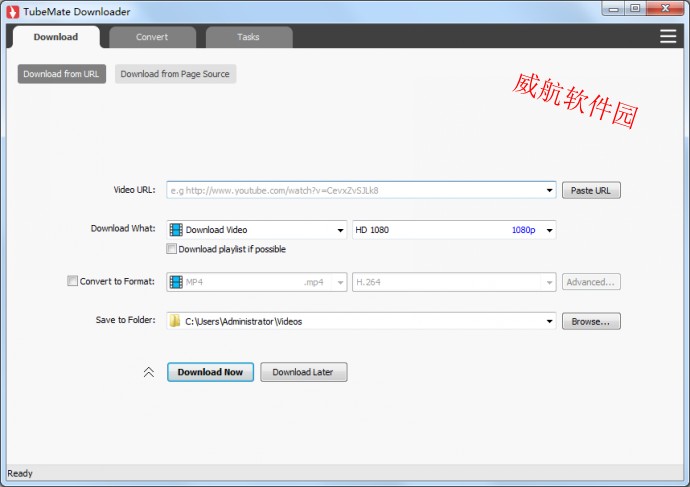Click the Advanced... button
Viewport: 690px width, 487px height.
click(591, 282)
